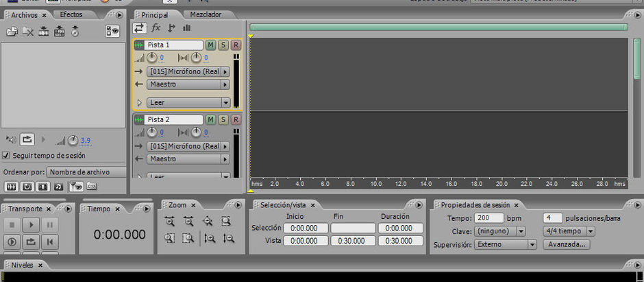The height and width of the screenshot is (282, 644).
Task: Toggle the filter eye icon at Archivos bottom
Action: click(x=75, y=187)
